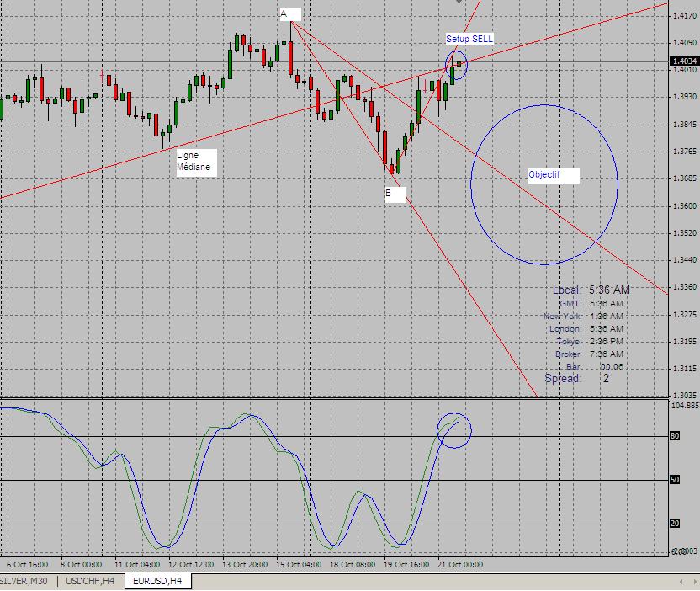This screenshot has width=700, height=591.
Task: Click the '19 Oct 16:00' time label
Action: [406, 565]
